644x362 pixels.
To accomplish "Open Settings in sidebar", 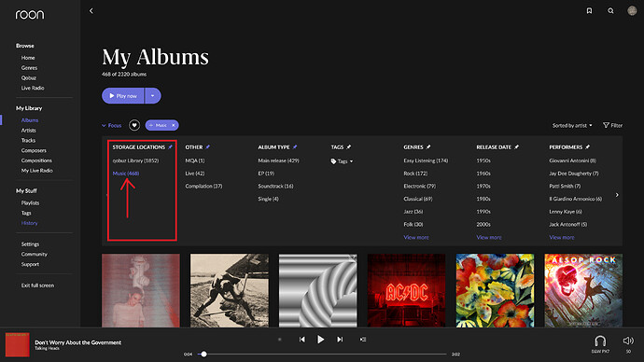I will tap(31, 244).
